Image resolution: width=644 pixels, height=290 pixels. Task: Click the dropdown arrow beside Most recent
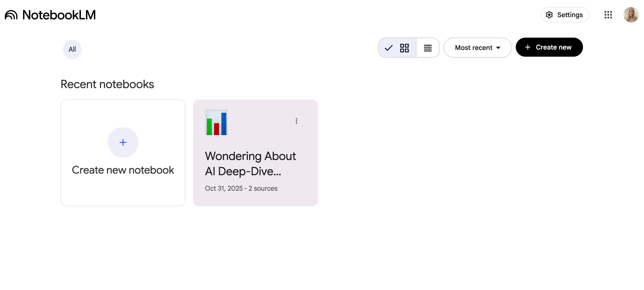point(498,48)
